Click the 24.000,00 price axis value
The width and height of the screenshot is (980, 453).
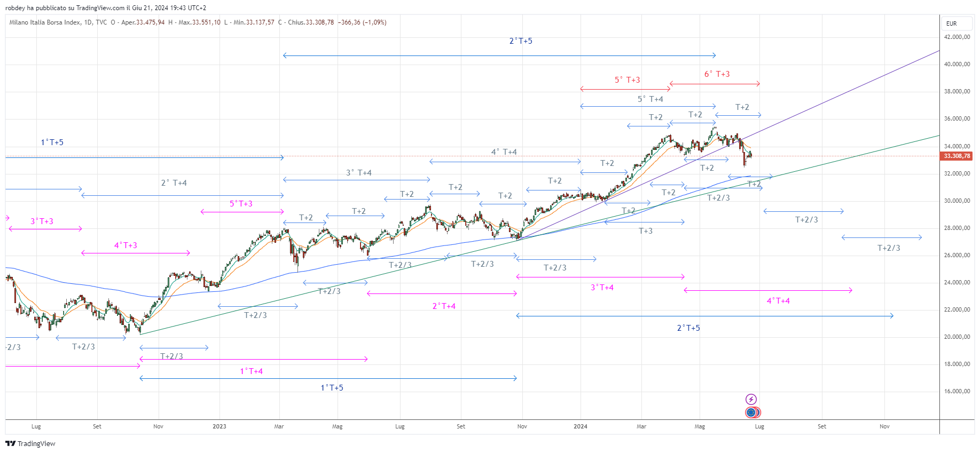click(957, 282)
